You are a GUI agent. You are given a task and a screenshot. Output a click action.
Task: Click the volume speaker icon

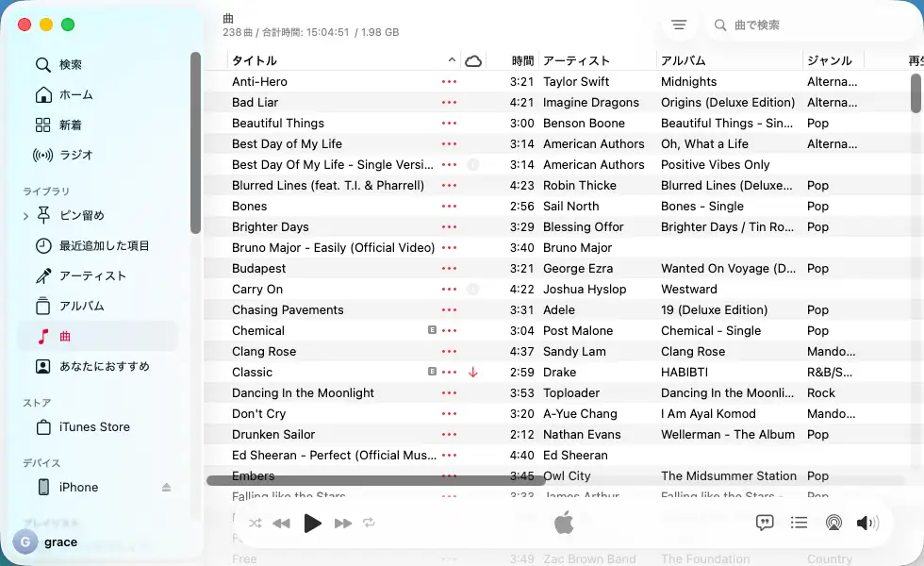coord(867,523)
